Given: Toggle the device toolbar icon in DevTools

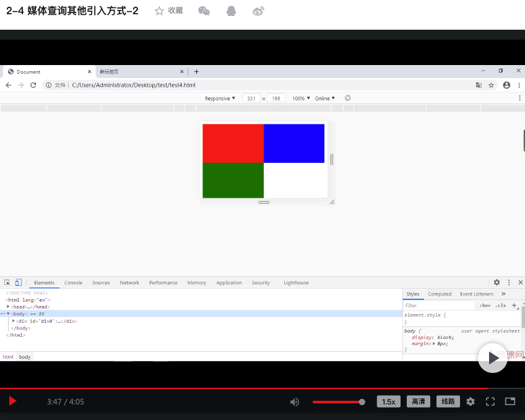Looking at the screenshot, I should [x=19, y=282].
